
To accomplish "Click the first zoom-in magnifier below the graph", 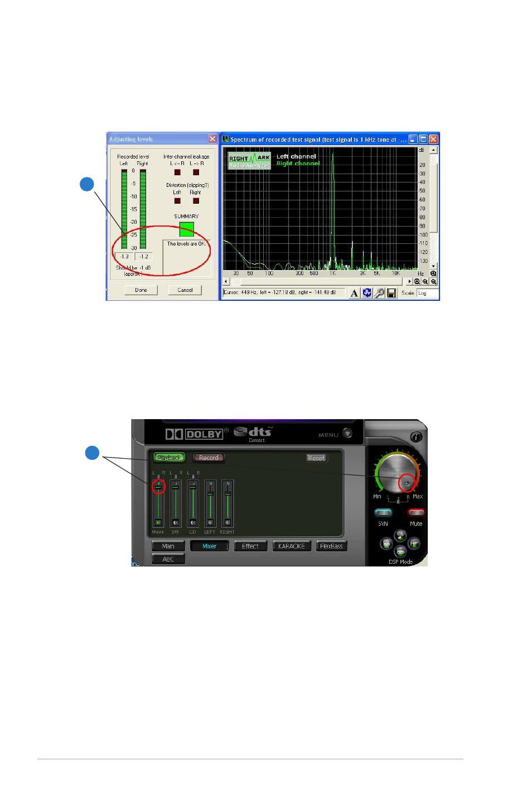I will (417, 282).
